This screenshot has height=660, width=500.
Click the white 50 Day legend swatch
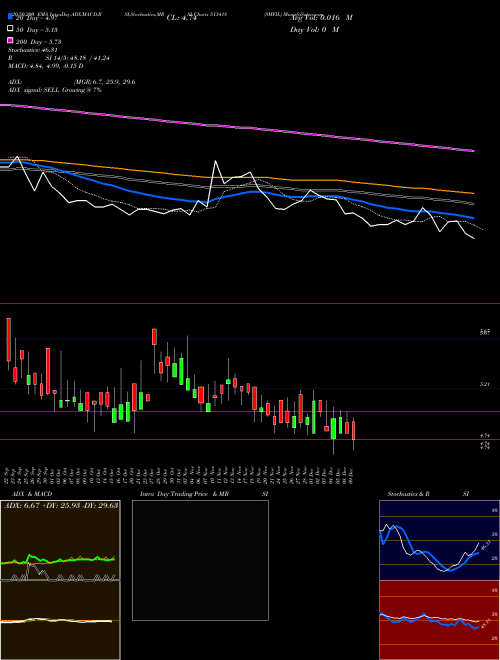pyautogui.click(x=10, y=29)
